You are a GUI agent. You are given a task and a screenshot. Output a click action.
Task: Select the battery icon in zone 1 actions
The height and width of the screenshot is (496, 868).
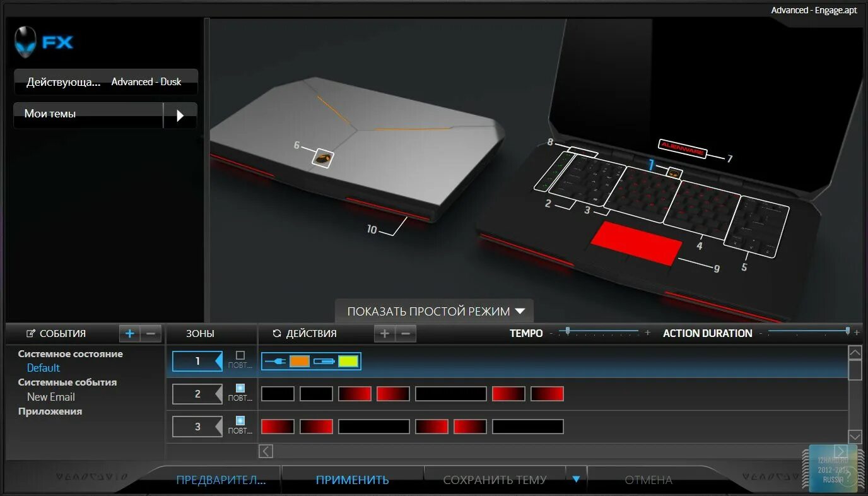tap(324, 362)
